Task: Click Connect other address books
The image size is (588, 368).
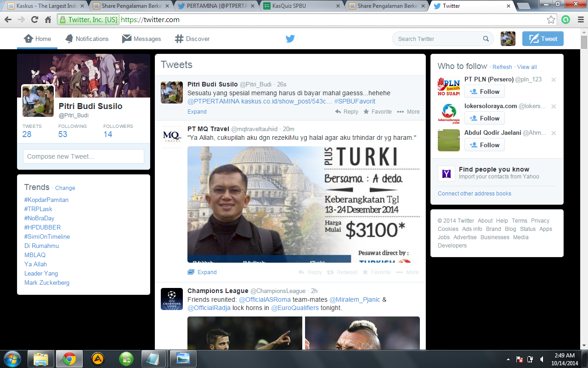Action: (x=475, y=194)
